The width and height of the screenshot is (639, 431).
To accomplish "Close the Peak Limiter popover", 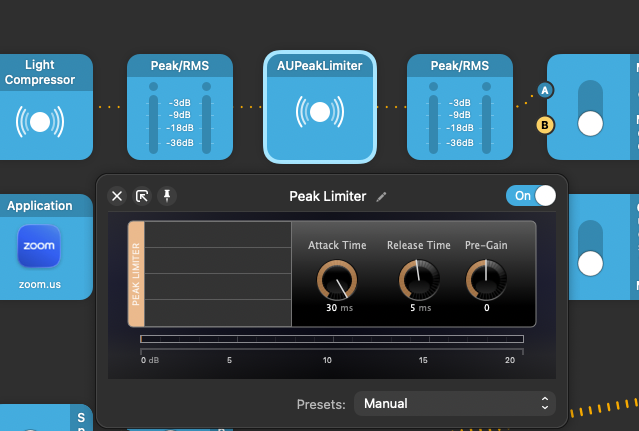I will pyautogui.click(x=117, y=196).
